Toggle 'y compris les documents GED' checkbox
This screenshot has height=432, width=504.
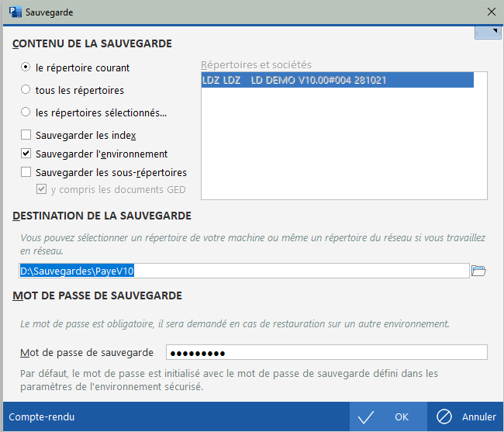click(42, 189)
